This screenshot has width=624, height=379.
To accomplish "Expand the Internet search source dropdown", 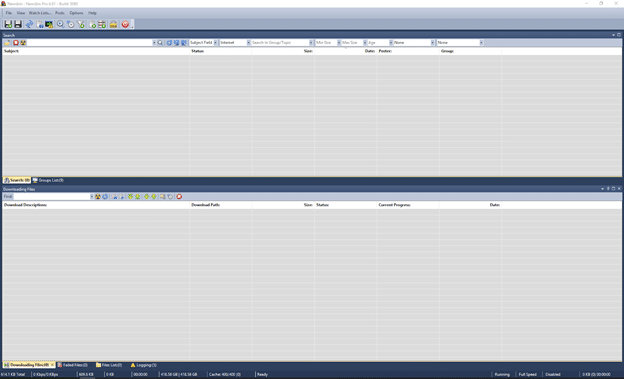I will (x=235, y=43).
